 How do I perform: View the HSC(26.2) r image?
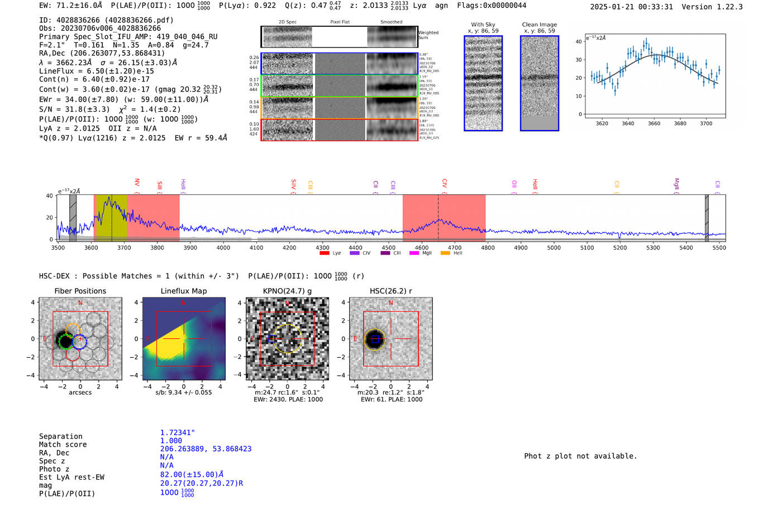pyautogui.click(x=390, y=339)
